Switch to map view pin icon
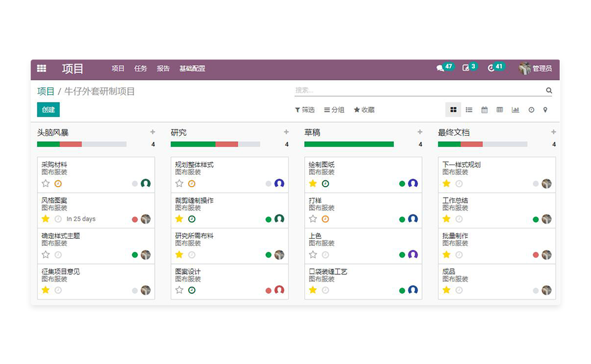The height and width of the screenshot is (364, 591). click(x=545, y=110)
